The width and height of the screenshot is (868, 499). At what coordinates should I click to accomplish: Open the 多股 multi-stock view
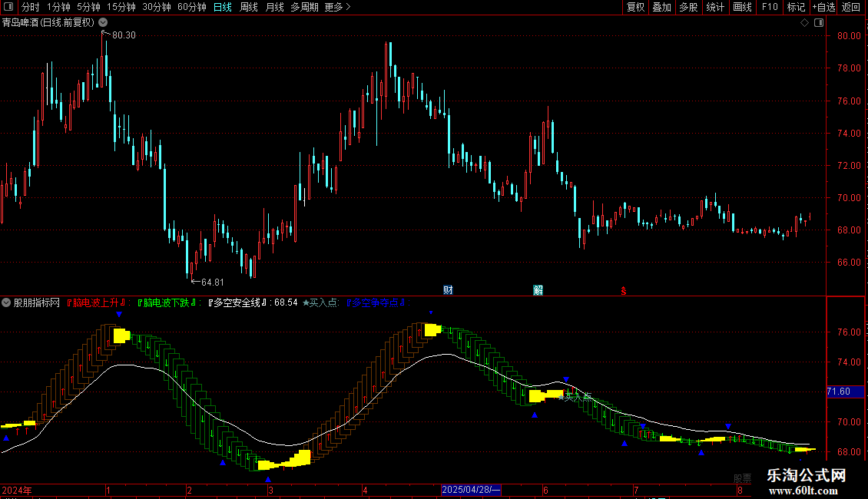[x=688, y=7]
